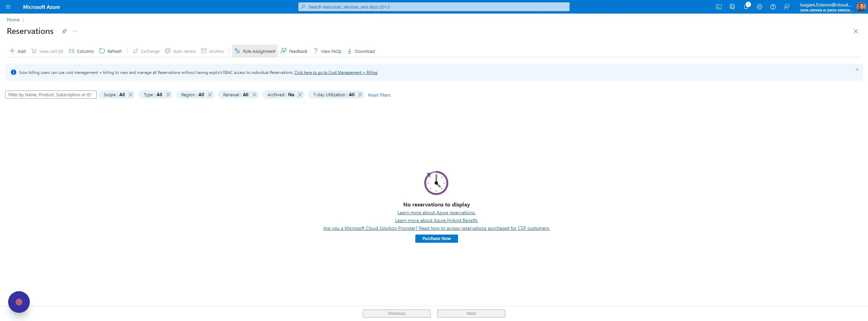The height and width of the screenshot is (321, 868).
Task: Click the Previous page button
Action: pyautogui.click(x=397, y=313)
